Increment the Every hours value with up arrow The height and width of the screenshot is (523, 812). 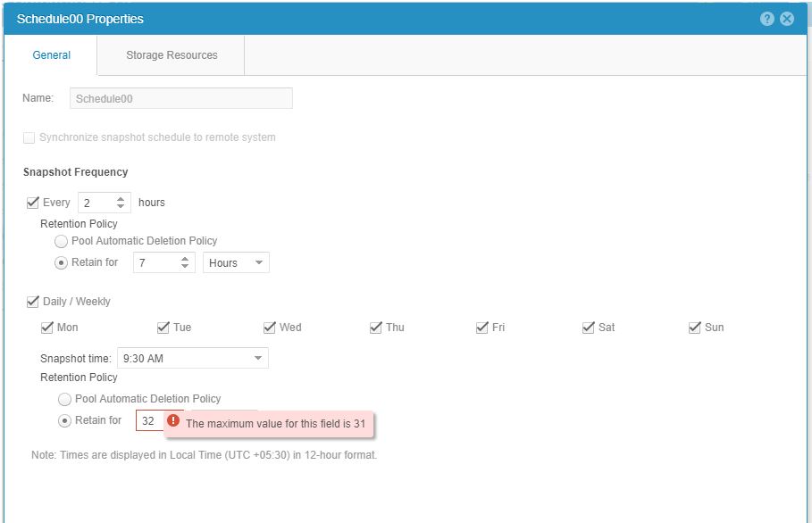point(122,197)
